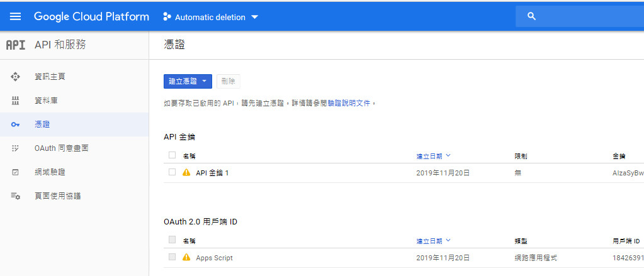Toggle select-all checkbox in OAuth 2.0 table
The height and width of the screenshot is (276, 644).
point(172,240)
